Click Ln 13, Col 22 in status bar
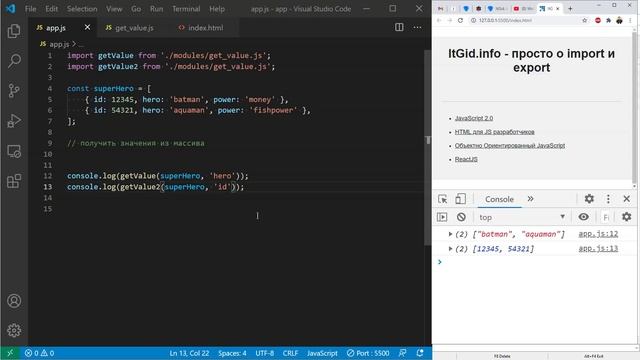The width and height of the screenshot is (640, 360). [189, 353]
